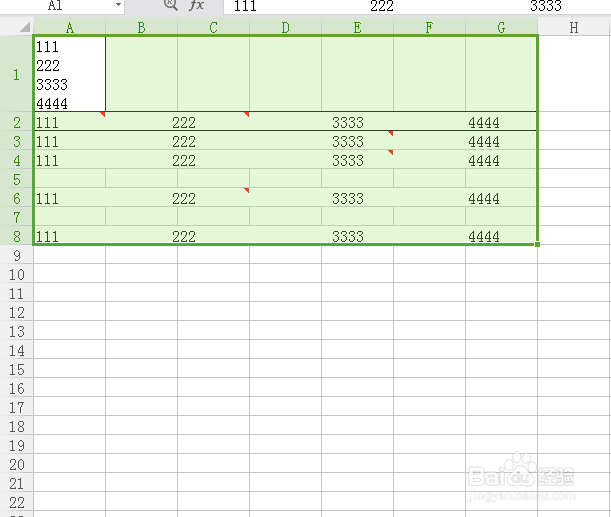Click 111 in row 3

click(47, 141)
